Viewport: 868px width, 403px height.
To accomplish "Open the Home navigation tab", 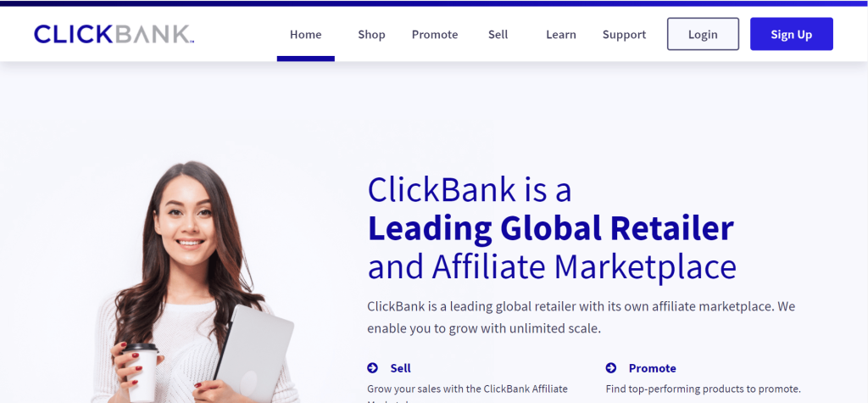I will point(305,35).
